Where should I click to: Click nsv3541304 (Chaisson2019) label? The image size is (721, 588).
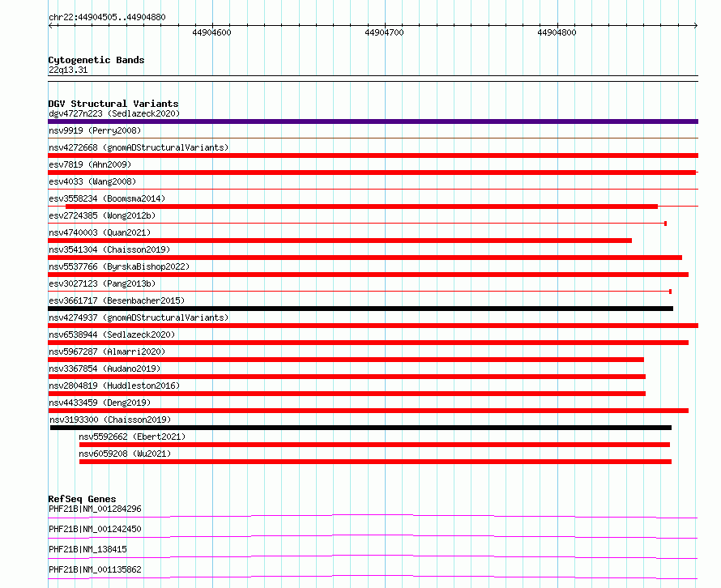109,249
